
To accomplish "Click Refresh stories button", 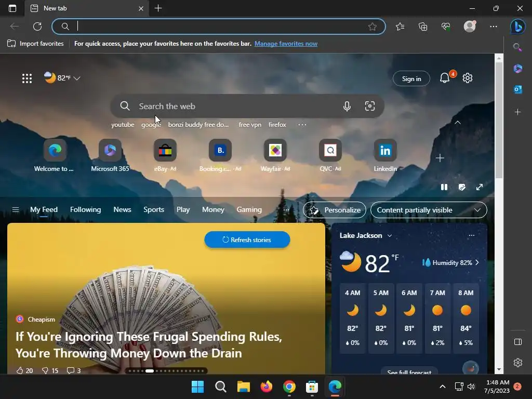I will 247,240.
